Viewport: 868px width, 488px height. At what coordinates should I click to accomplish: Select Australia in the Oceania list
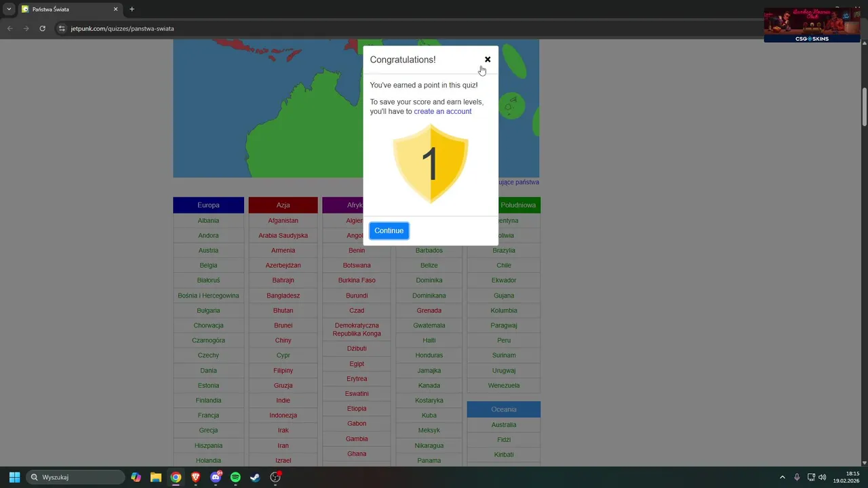(x=504, y=425)
